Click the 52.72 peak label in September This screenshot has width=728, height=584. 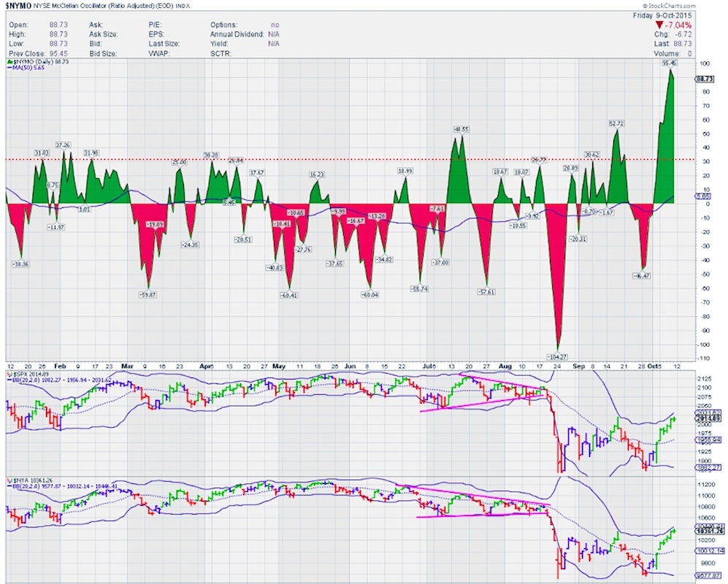616,123
